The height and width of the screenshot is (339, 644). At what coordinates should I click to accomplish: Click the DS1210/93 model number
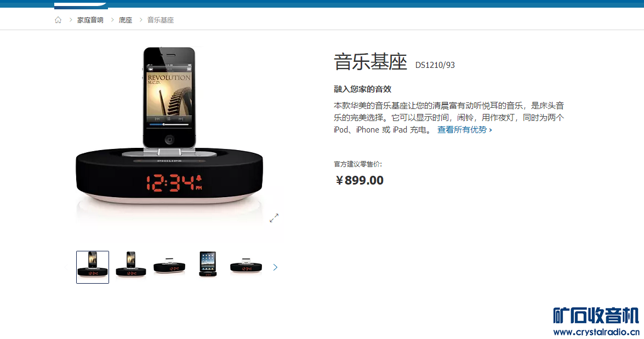[x=435, y=65]
